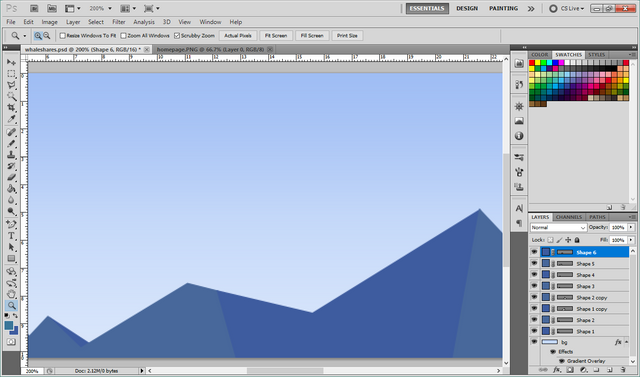The width and height of the screenshot is (640, 377).
Task: Select the Rectangular Marquee tool
Action: pos(11,74)
